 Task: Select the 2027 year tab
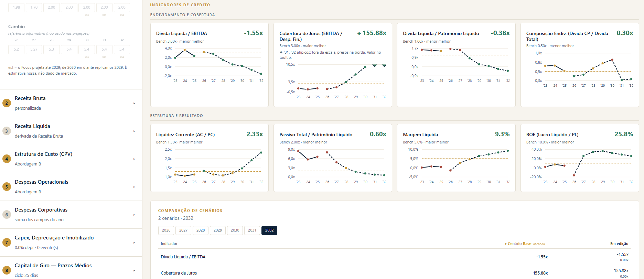tap(183, 230)
